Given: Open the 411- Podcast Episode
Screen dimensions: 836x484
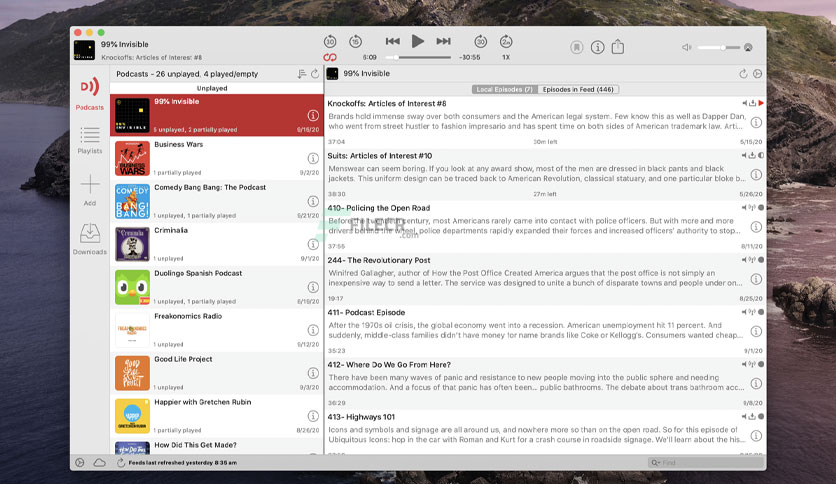Looking at the screenshot, I should 545,331.
